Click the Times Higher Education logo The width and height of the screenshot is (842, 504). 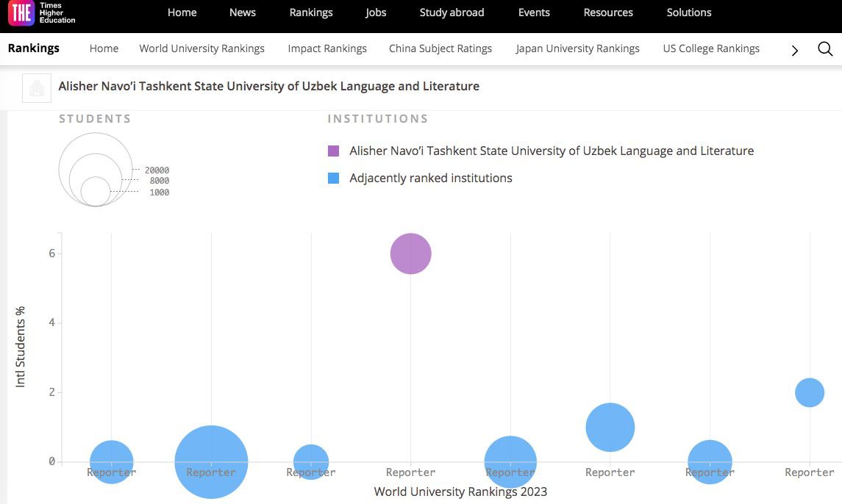[x=42, y=14]
